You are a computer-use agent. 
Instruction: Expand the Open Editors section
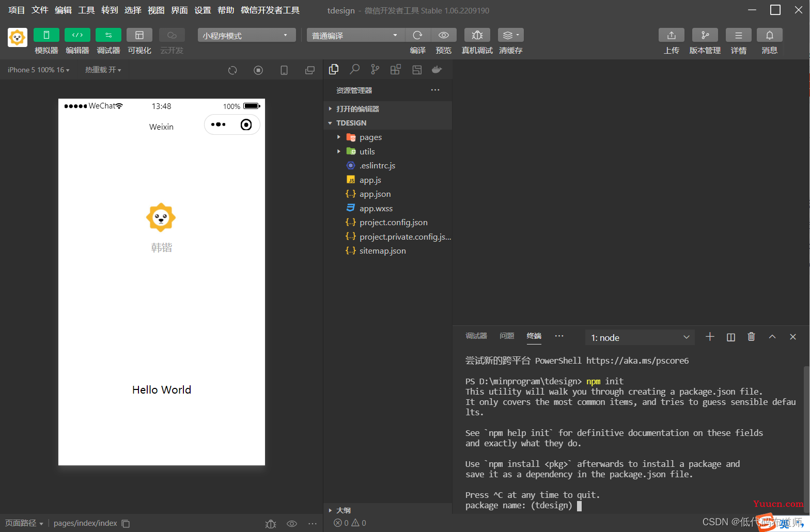pyautogui.click(x=388, y=109)
